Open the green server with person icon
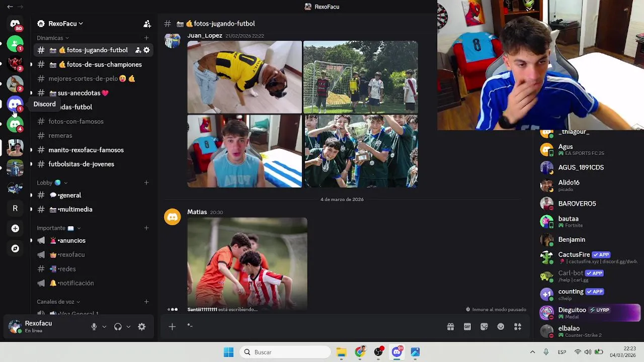The height and width of the screenshot is (362, 644). pyautogui.click(x=15, y=44)
